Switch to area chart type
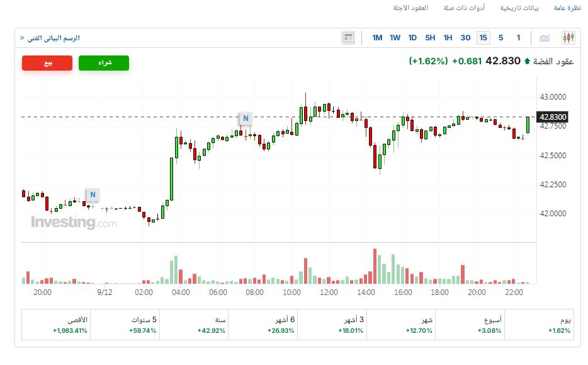Screen dimensions: 588x365 pos(545,38)
